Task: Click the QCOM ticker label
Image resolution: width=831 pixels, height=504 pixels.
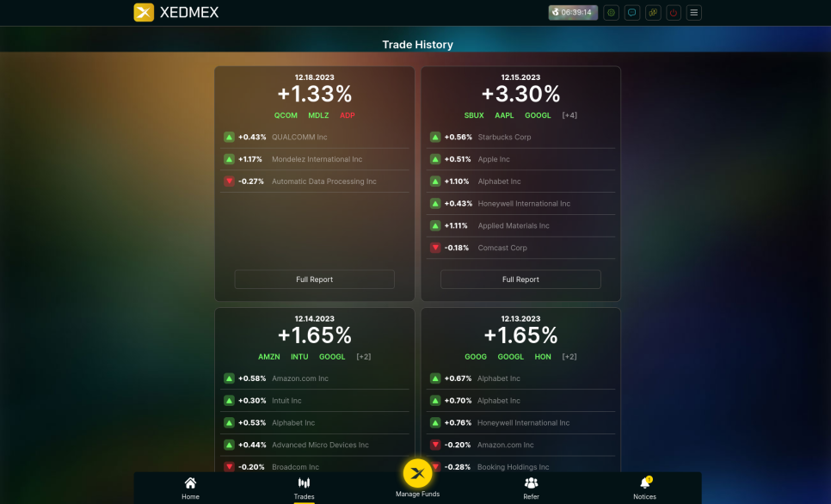Action: (286, 115)
